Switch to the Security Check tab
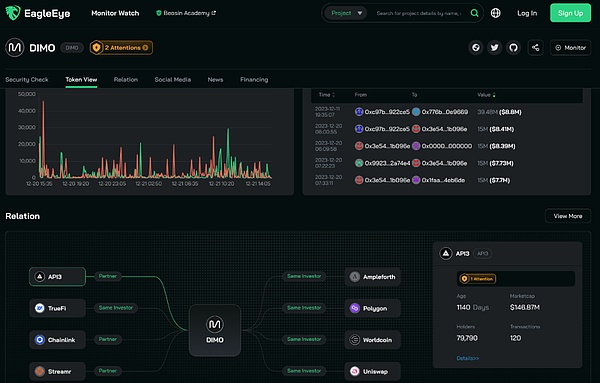Screen dimensions: 600x383 [x=27, y=80]
